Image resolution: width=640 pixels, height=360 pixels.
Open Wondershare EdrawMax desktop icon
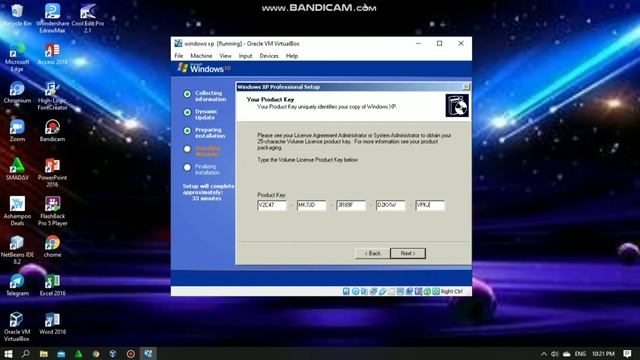tap(52, 18)
